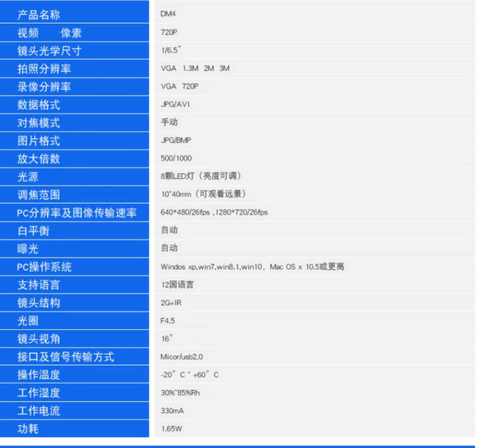Click the 对焦模式 label
This screenshot has width=500, height=448.
[39, 123]
